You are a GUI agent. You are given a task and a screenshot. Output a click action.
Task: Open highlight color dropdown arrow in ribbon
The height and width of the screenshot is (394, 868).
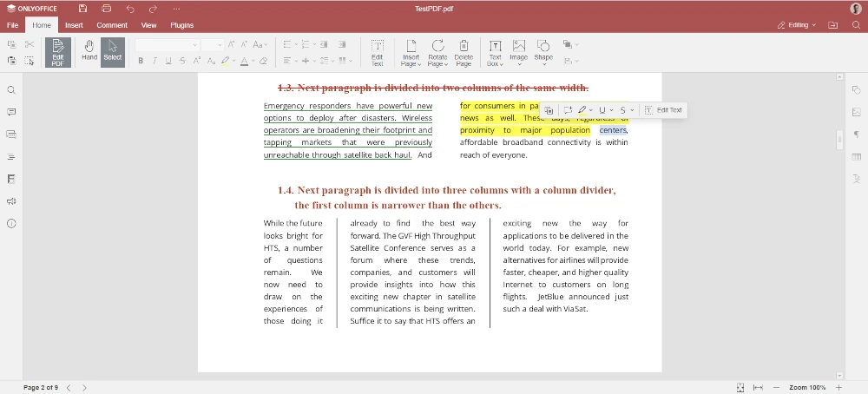(x=233, y=61)
